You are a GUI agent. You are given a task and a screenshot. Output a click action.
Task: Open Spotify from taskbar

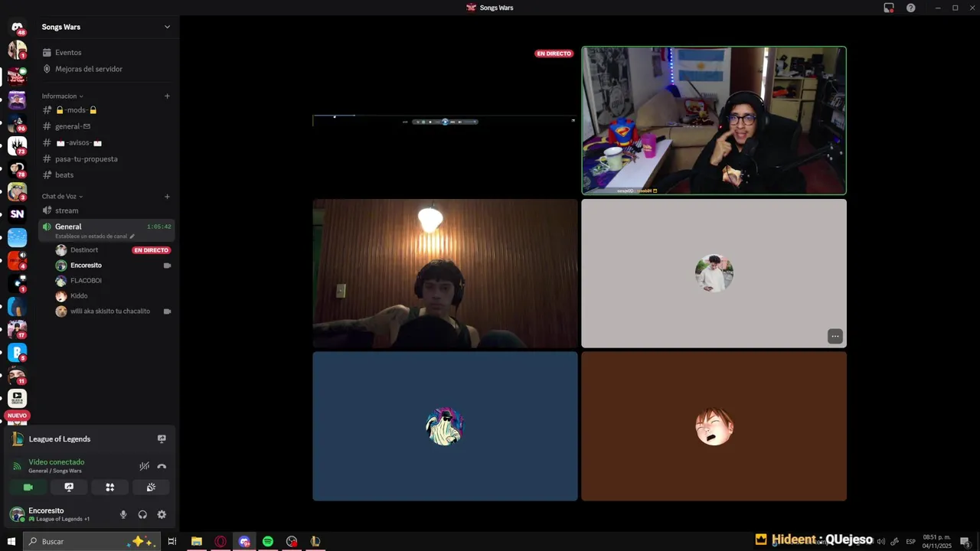268,541
